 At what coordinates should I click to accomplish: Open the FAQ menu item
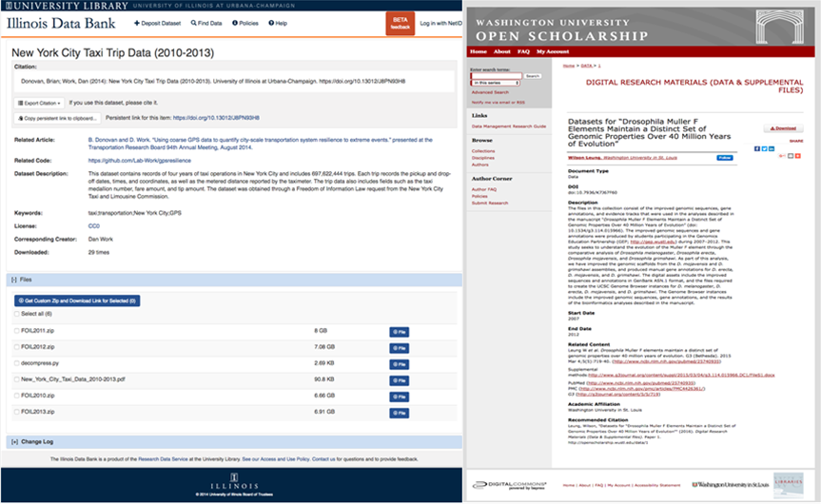point(523,51)
